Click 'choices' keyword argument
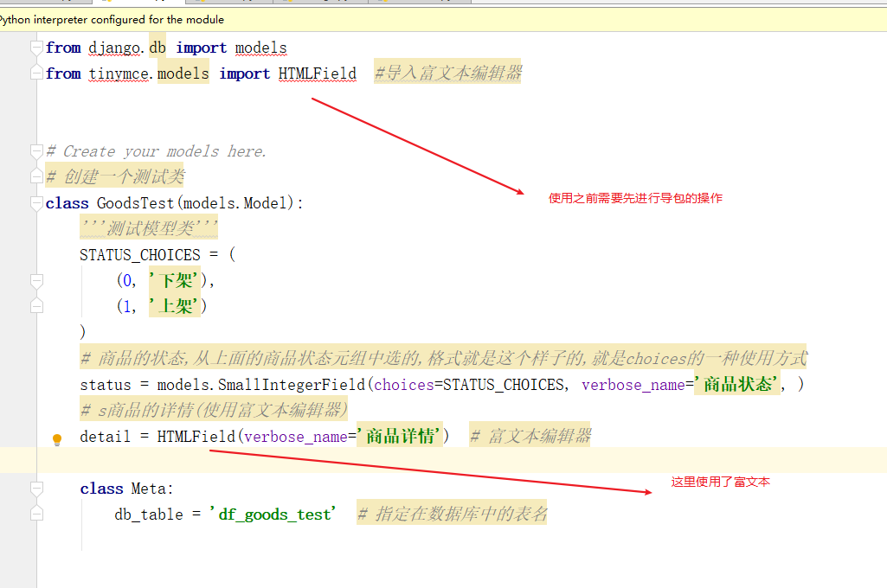This screenshot has height=588, width=887. click(404, 385)
